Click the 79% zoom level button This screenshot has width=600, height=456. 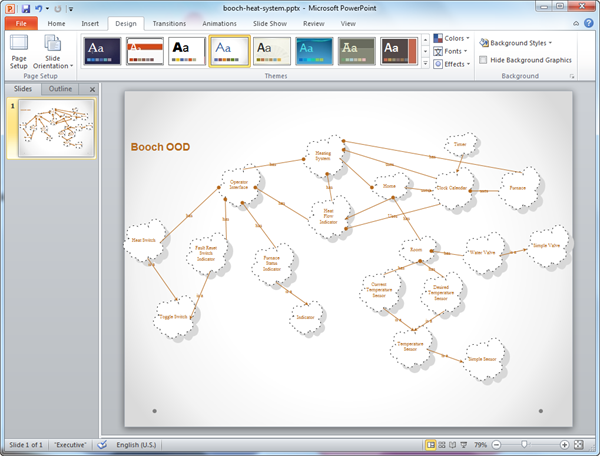[x=480, y=445]
